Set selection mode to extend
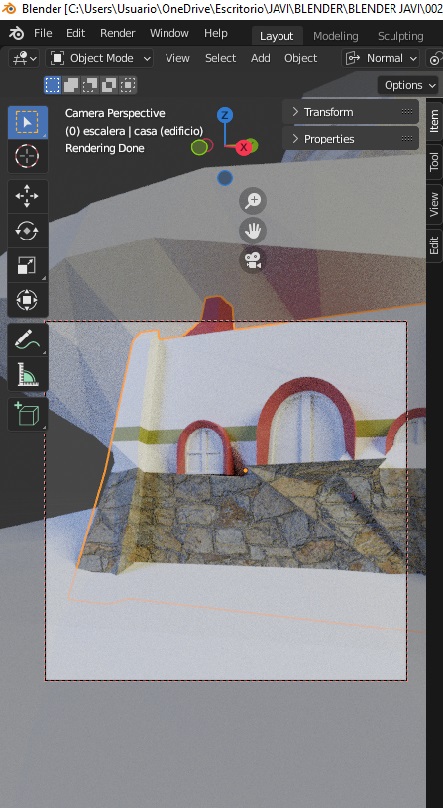The width and height of the screenshot is (443, 808). (71, 85)
